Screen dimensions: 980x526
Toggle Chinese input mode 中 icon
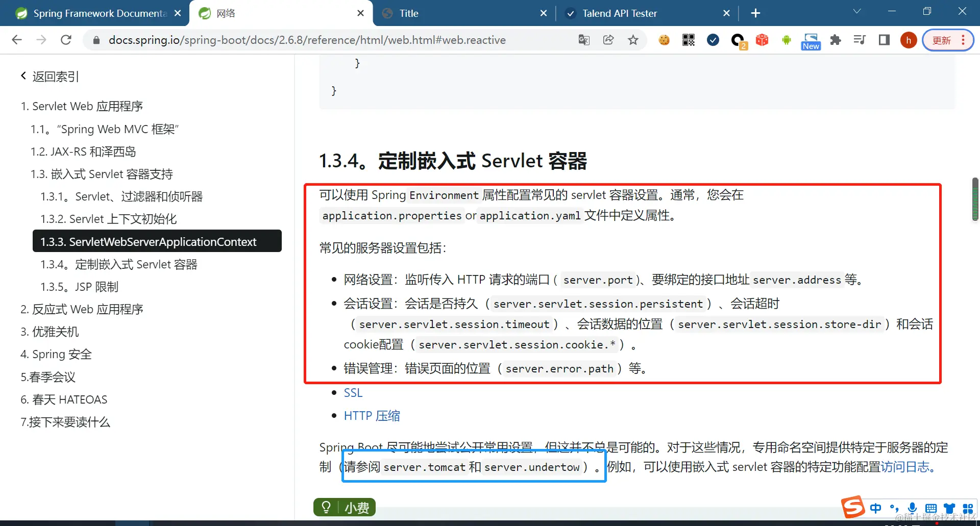point(876,508)
